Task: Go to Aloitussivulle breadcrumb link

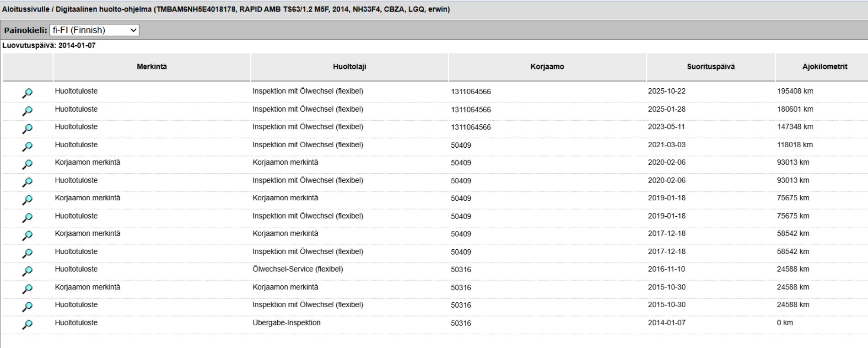Action: tap(26, 9)
